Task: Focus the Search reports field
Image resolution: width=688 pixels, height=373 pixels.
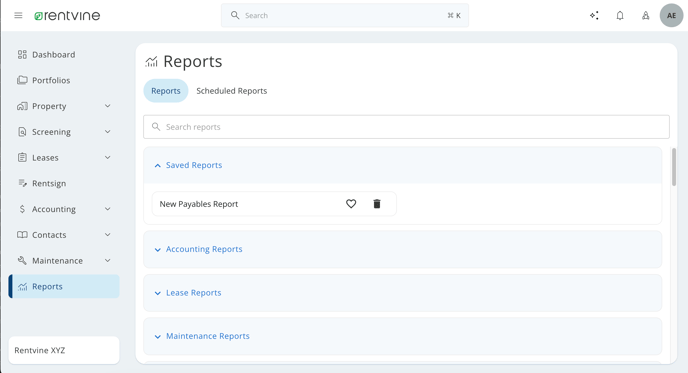Action: 406,127
